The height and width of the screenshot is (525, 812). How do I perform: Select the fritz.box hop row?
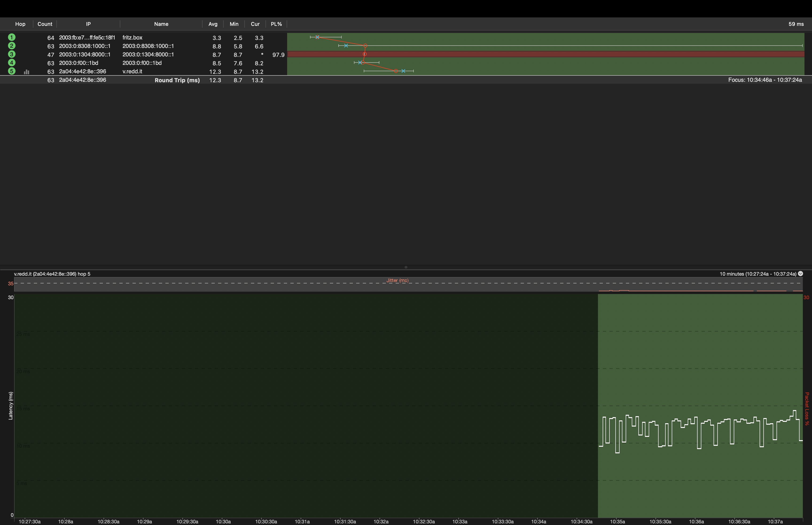coord(132,38)
